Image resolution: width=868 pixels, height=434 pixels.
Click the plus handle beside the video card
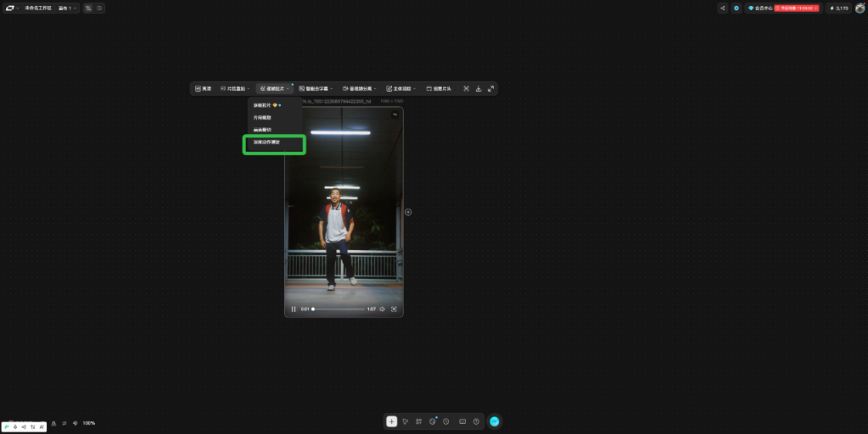click(x=408, y=212)
